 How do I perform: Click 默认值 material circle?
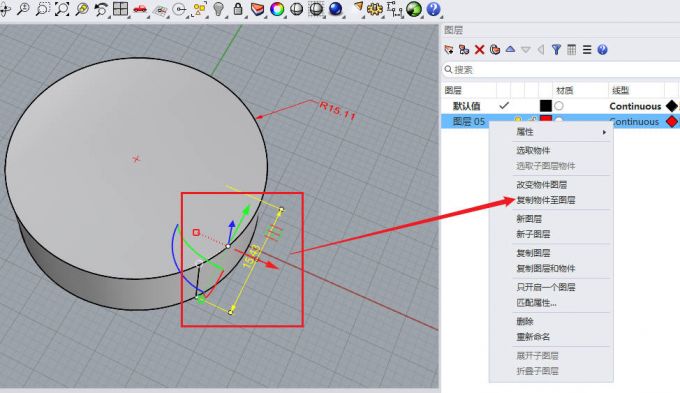click(x=559, y=106)
